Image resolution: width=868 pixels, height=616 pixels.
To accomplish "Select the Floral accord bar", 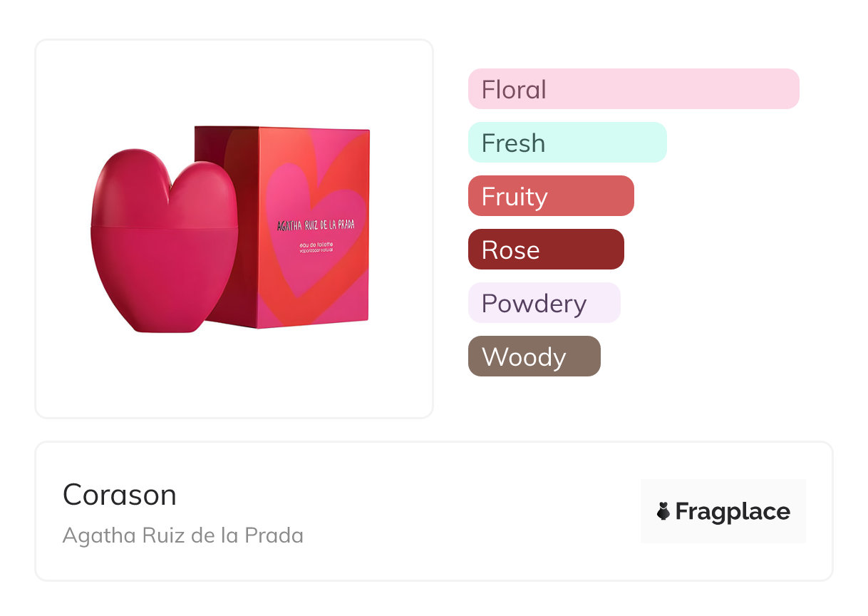I will click(x=634, y=89).
